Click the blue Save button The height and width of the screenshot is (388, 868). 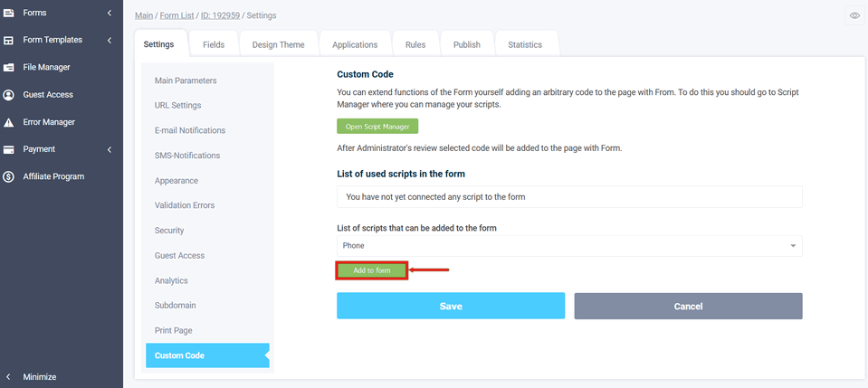pos(451,306)
